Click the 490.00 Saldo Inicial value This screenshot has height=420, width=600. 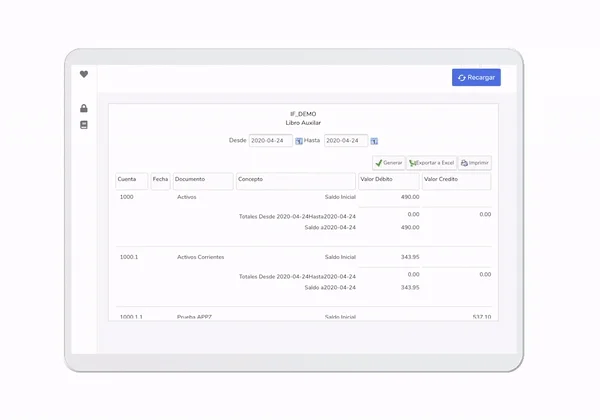point(410,197)
